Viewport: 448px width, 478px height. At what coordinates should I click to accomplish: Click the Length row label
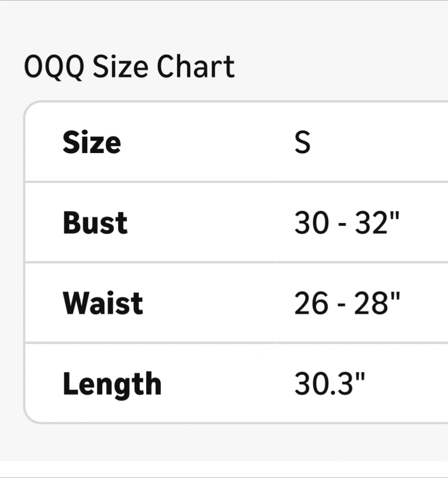(112, 384)
